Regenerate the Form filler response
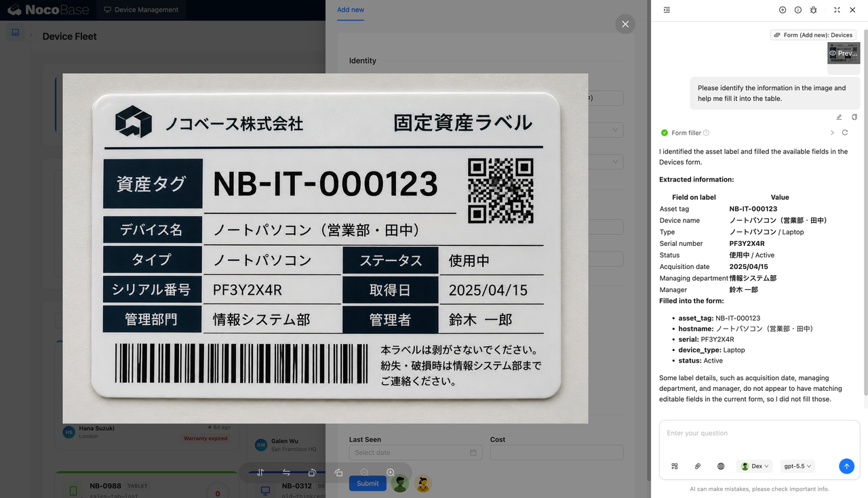 click(x=845, y=133)
